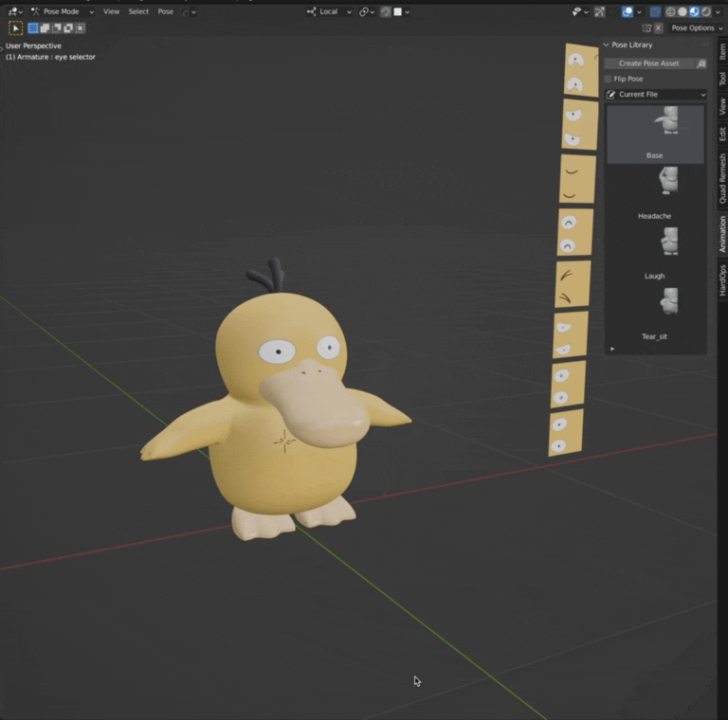728x720 pixels.
Task: Open overlays options chevron
Action: point(639,12)
